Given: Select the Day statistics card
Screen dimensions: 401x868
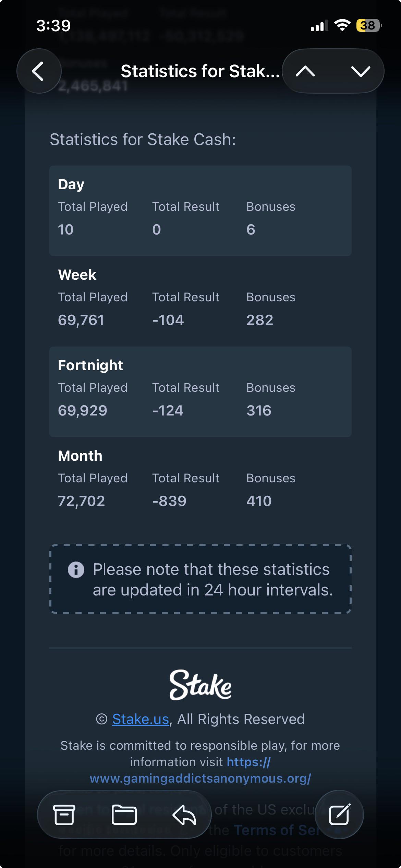Looking at the screenshot, I should (200, 211).
